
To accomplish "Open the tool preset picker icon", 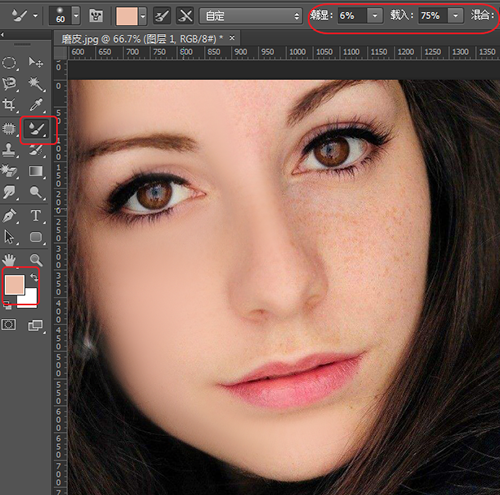I will [19, 15].
